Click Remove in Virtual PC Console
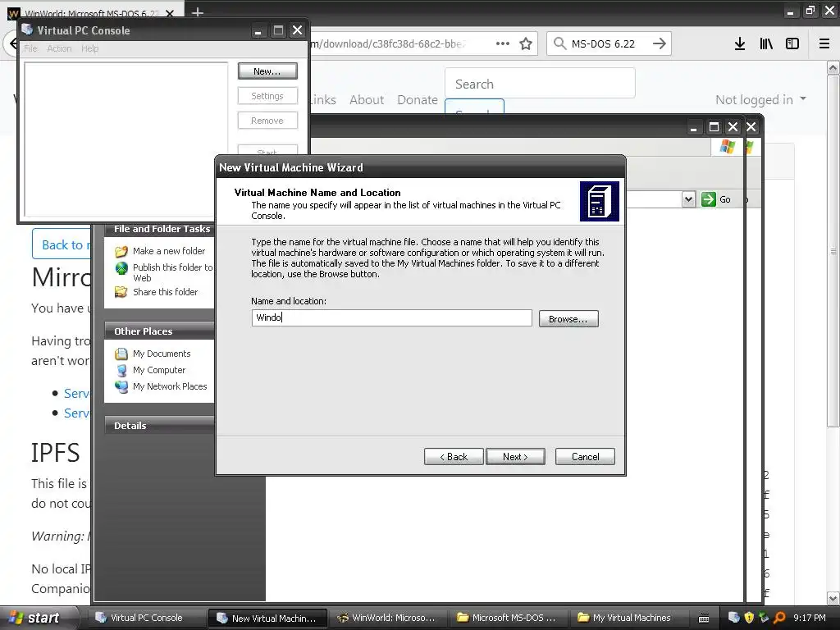 pos(267,121)
